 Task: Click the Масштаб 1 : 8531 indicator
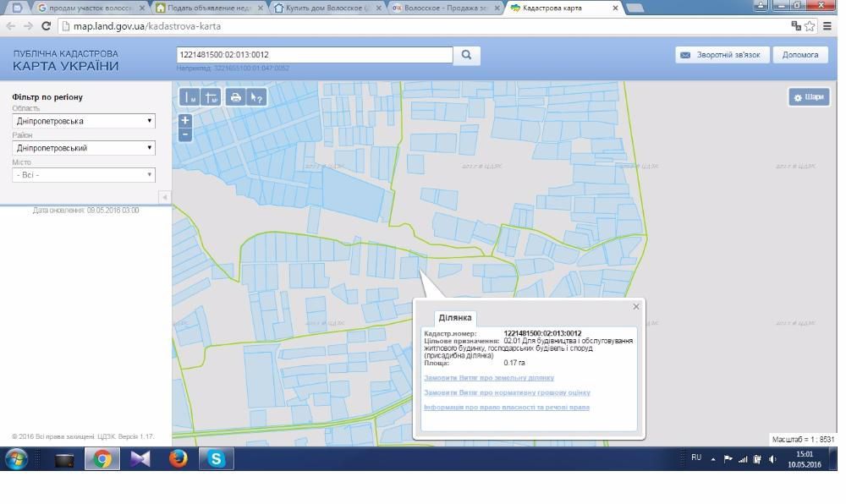point(804,440)
